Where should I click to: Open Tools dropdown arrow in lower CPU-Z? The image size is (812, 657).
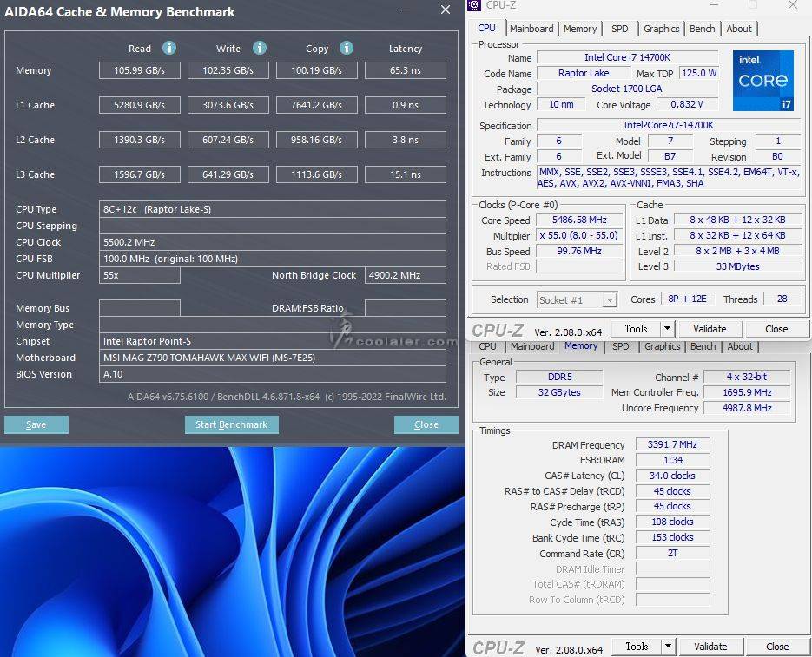point(668,646)
